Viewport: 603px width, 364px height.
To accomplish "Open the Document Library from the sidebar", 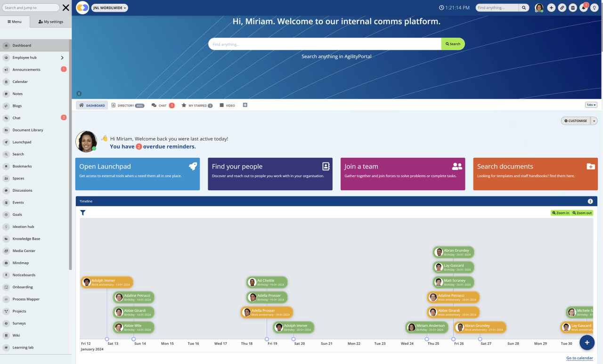I will tap(27, 129).
